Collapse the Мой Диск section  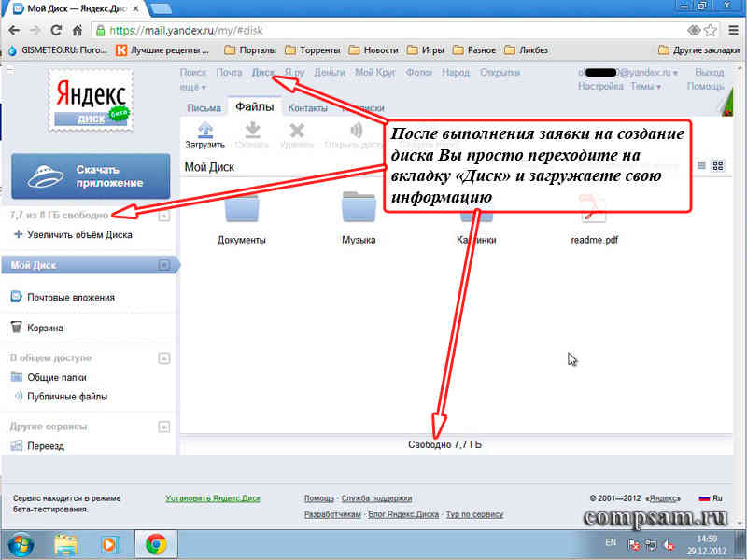pos(163,265)
